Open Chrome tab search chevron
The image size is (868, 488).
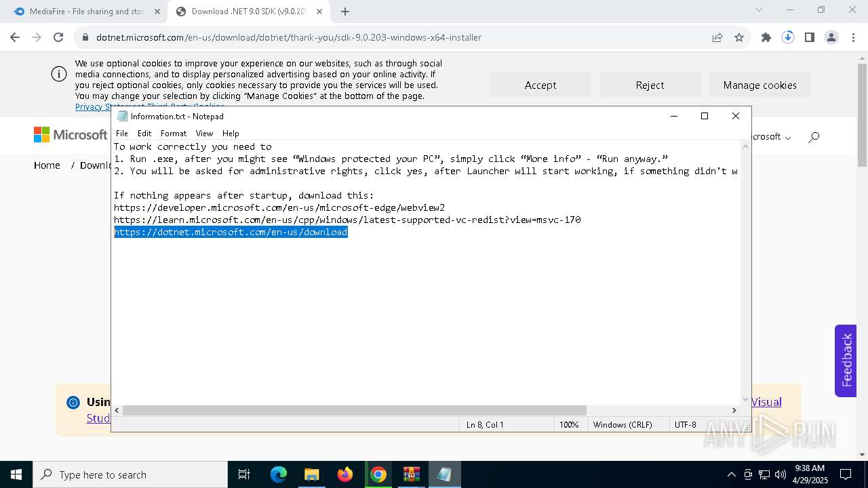click(759, 10)
